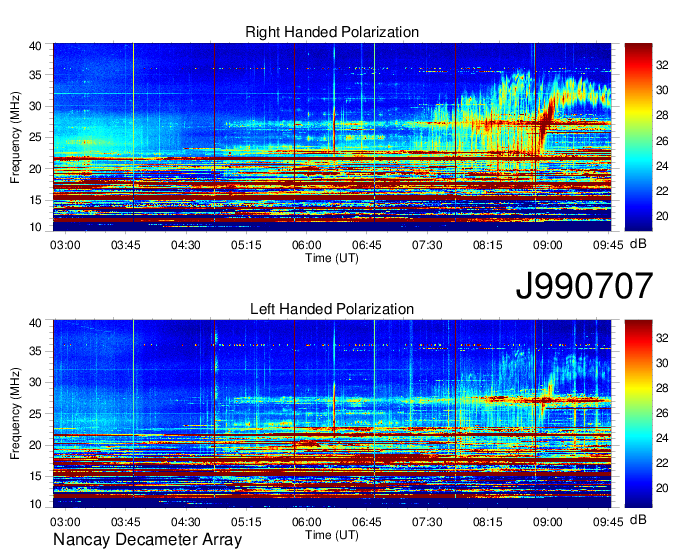Click the 25 MHz tick on Left Handed plot

pyautogui.click(x=35, y=414)
